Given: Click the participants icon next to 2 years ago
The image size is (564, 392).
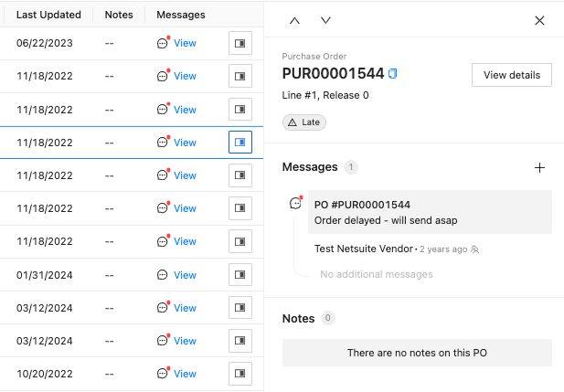Looking at the screenshot, I should [475, 249].
